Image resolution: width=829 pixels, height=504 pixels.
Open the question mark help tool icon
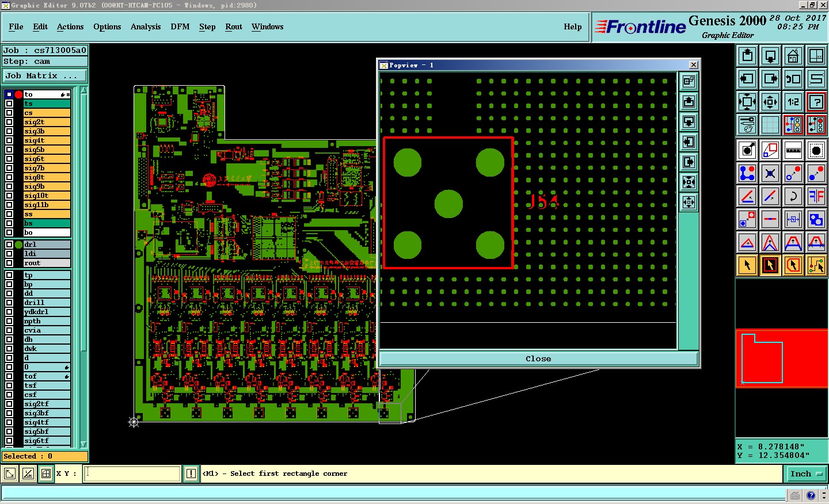816,102
